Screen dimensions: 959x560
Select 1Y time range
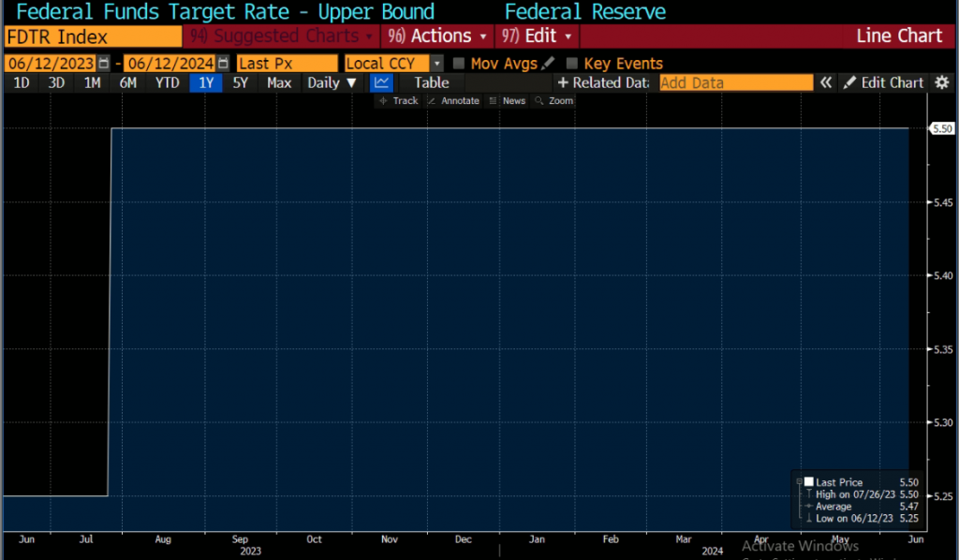click(x=206, y=82)
